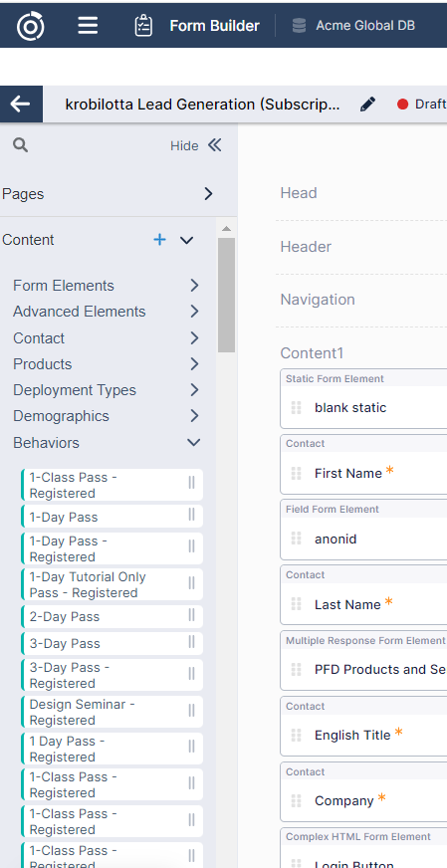Grab the First Name element drag handle
Image resolution: width=447 pixels, height=868 pixels.
(x=297, y=473)
